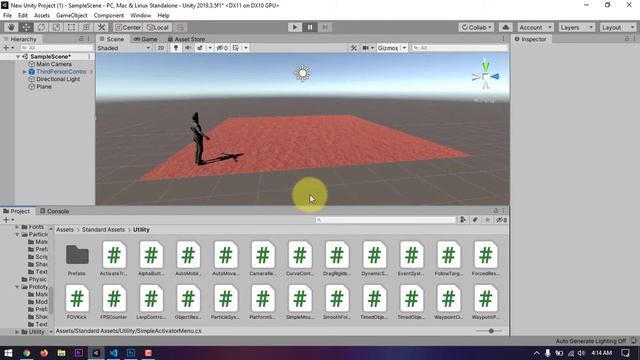The width and height of the screenshot is (640, 360).
Task: Click search by type icon in Project
Action: click(462, 220)
